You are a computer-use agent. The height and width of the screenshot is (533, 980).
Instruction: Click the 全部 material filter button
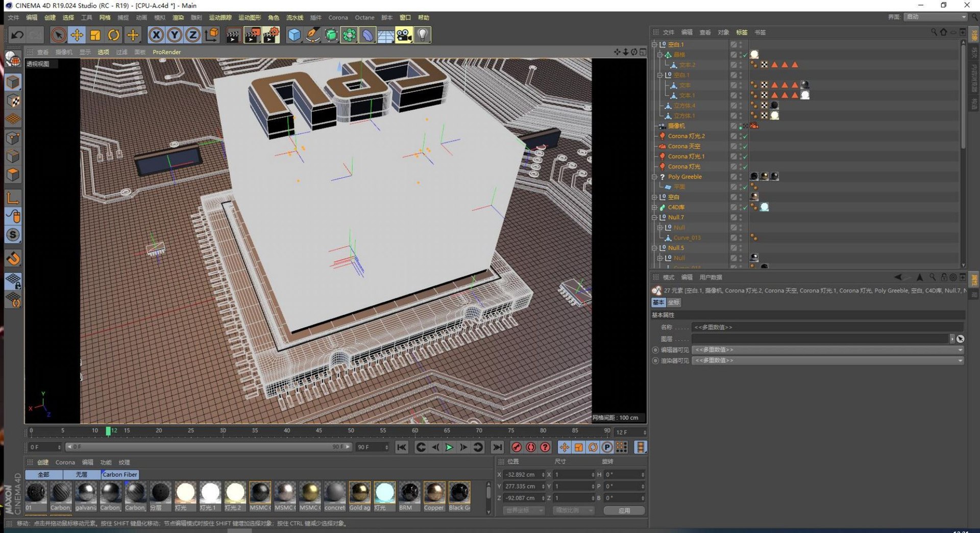tap(44, 474)
